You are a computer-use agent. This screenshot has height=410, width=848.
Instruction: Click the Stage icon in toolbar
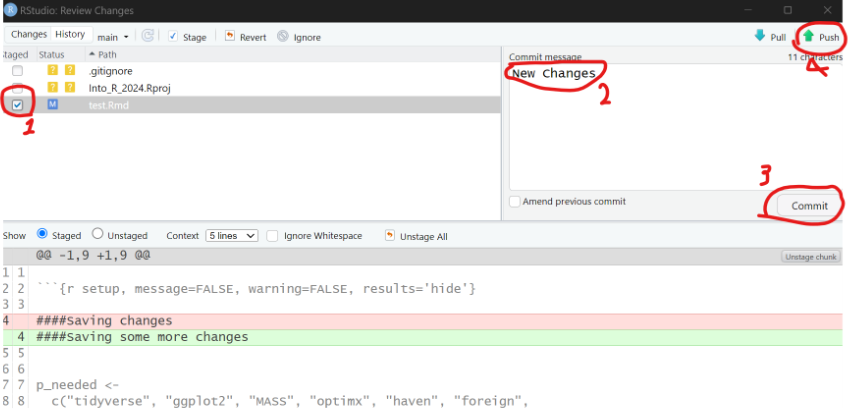[173, 36]
